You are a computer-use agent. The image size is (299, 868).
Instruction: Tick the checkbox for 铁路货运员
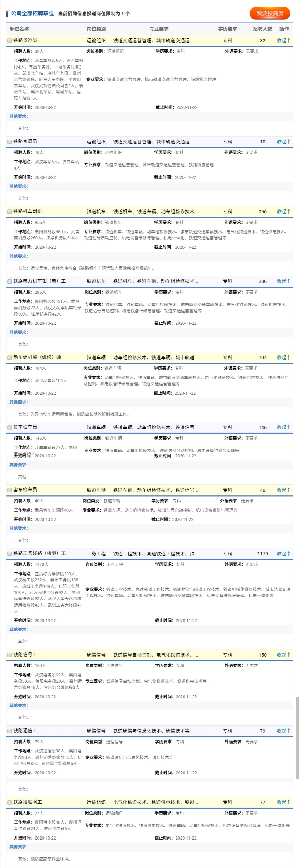coord(10,41)
